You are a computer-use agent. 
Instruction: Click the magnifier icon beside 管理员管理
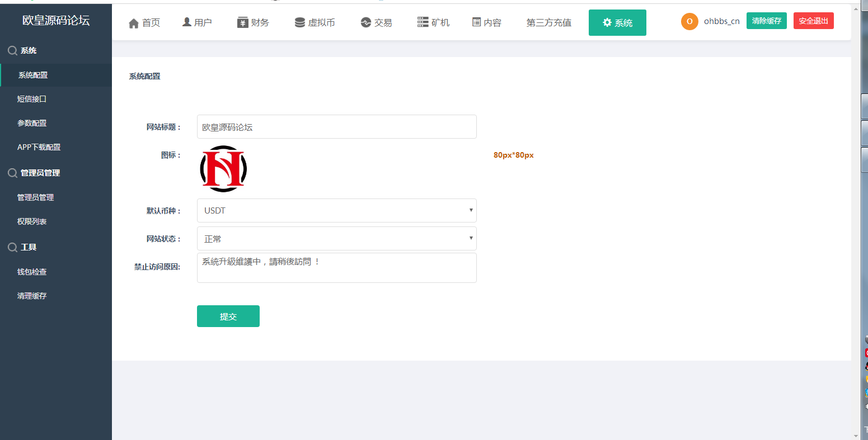(x=12, y=173)
